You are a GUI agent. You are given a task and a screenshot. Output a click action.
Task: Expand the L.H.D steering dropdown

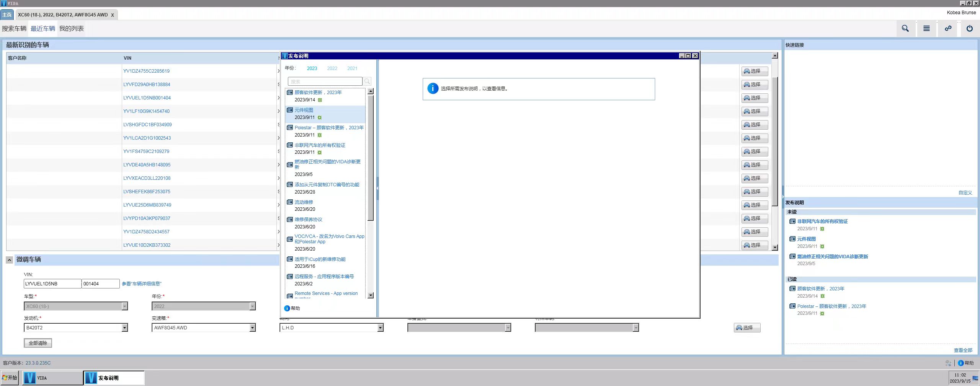pyautogui.click(x=380, y=328)
